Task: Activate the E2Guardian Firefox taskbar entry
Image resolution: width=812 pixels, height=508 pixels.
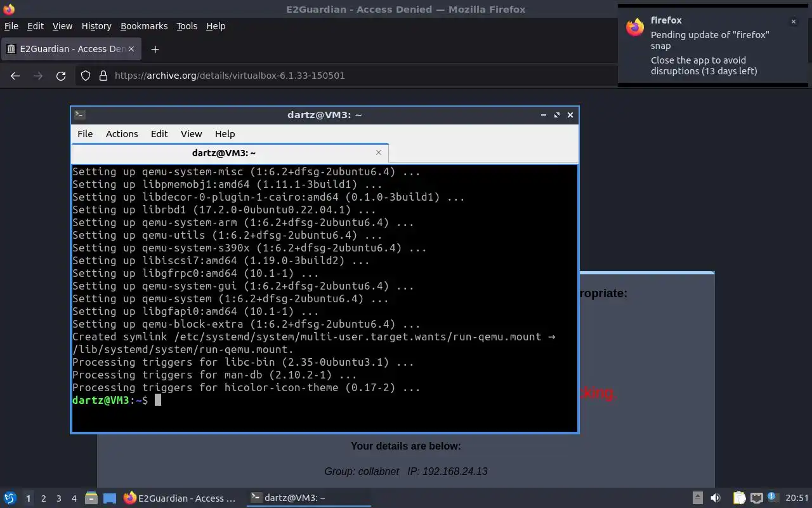Action: [x=180, y=498]
